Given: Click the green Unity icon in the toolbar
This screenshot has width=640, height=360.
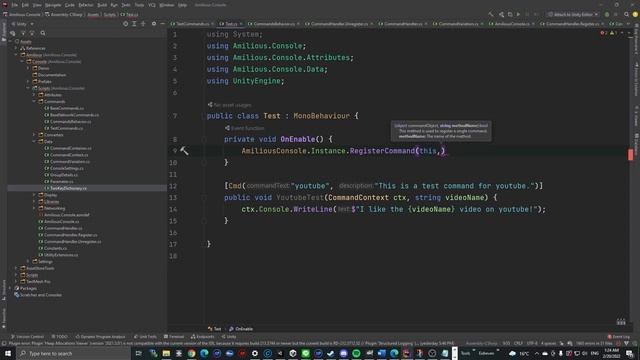Looking at the screenshot, I should (607, 14).
